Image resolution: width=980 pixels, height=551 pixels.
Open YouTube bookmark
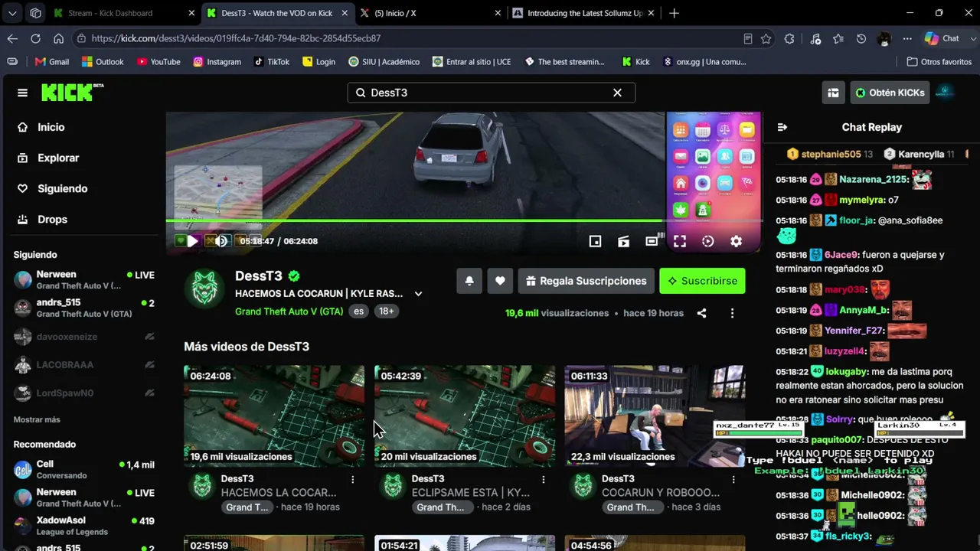point(158,62)
